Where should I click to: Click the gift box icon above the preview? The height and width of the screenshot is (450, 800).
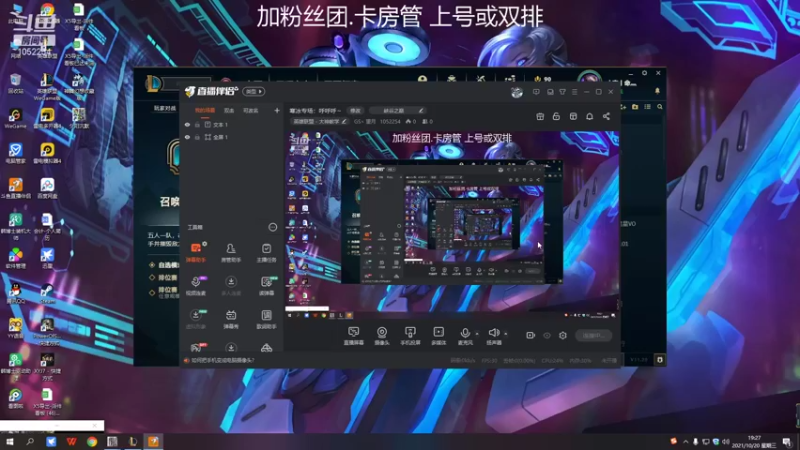coord(540,116)
